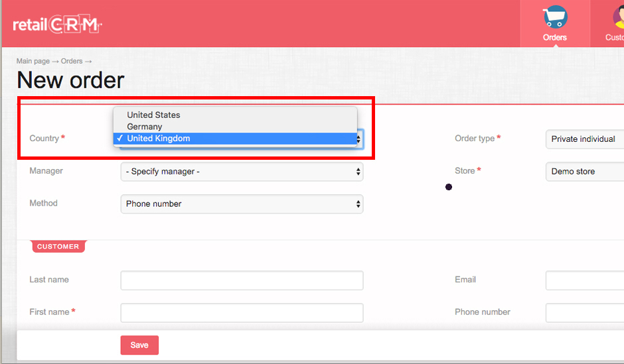This screenshot has width=624, height=364.
Task: Select United Kingdom in country list
Action: pos(235,139)
